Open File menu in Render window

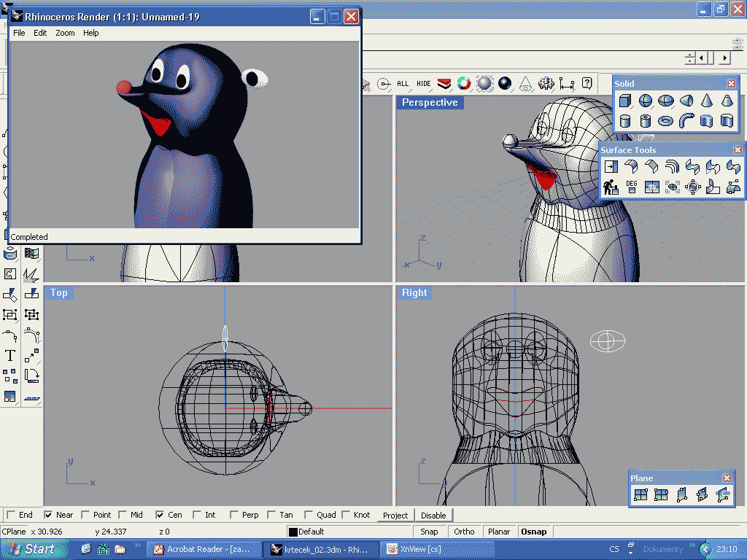pyautogui.click(x=19, y=33)
